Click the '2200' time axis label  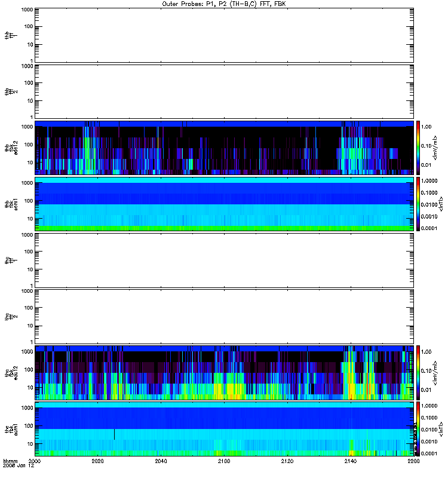pos(413,461)
